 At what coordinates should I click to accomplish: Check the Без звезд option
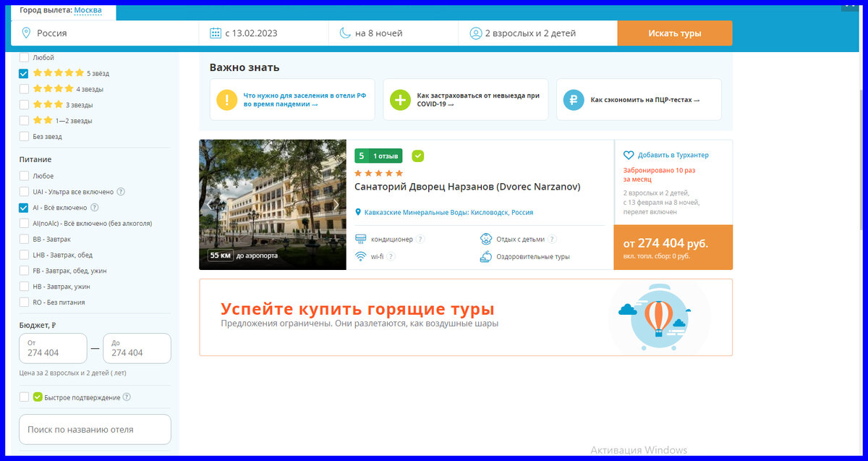pyautogui.click(x=24, y=137)
